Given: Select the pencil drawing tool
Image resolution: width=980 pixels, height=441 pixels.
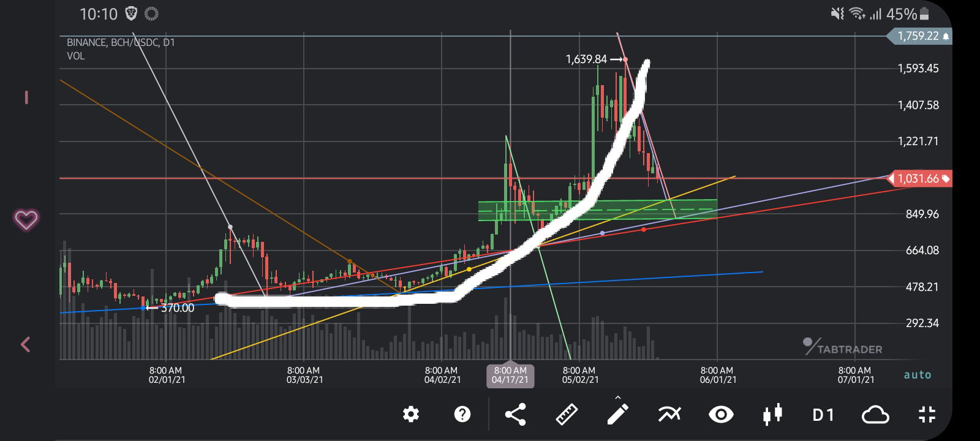Looking at the screenshot, I should pos(618,415).
